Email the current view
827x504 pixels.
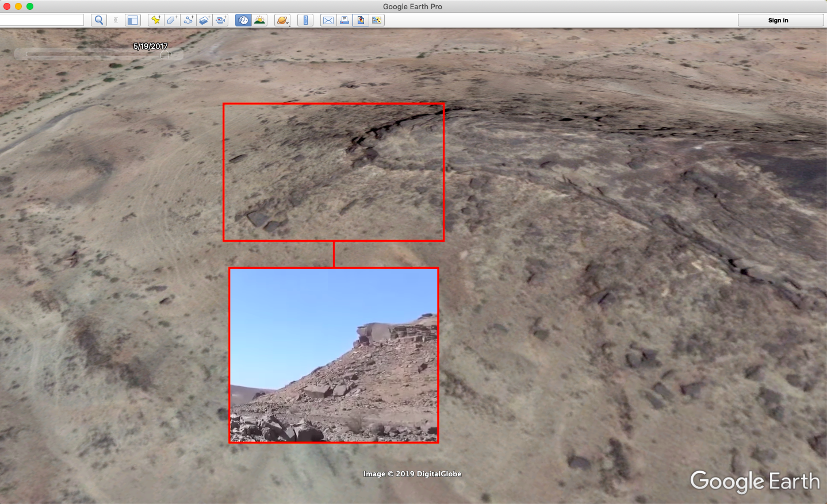coord(328,20)
